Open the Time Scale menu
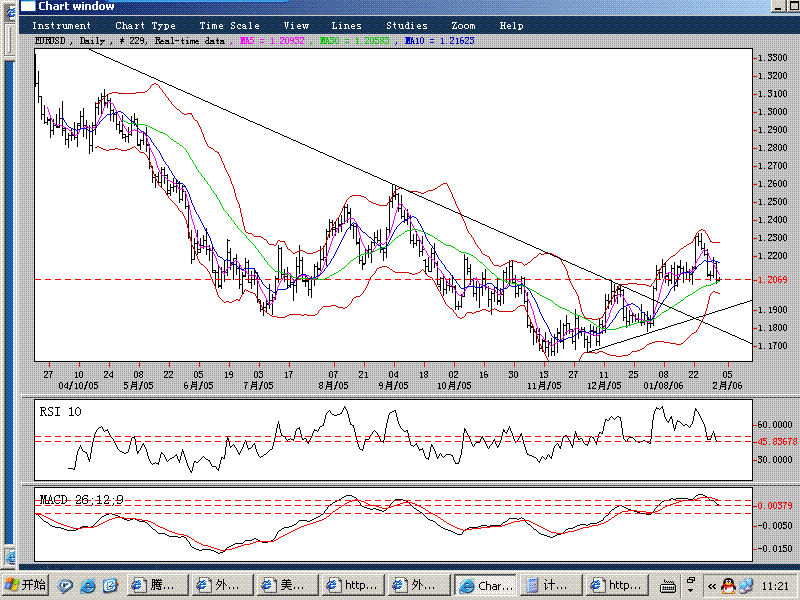 tap(229, 25)
